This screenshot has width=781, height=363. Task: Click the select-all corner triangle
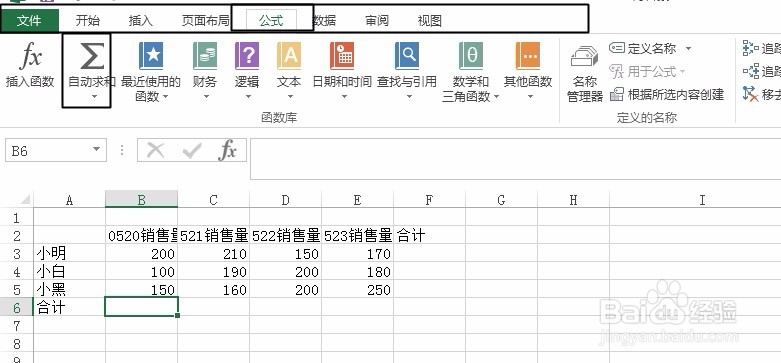(25, 200)
